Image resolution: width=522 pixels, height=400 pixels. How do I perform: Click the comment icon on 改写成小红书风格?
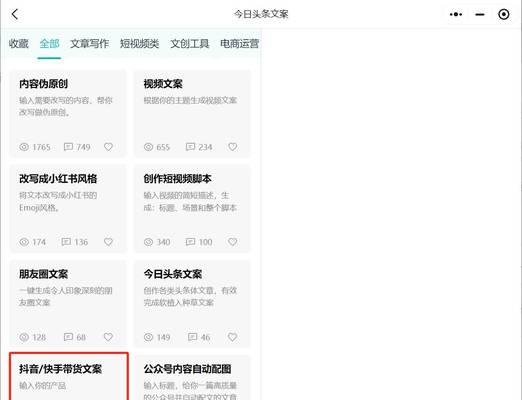click(x=66, y=242)
